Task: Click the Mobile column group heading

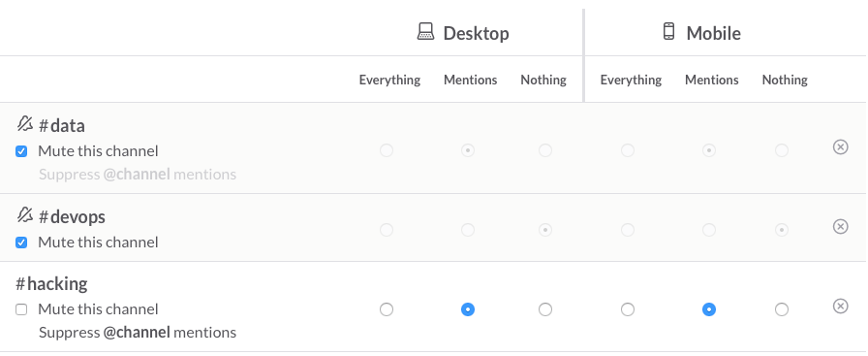Action: click(x=714, y=33)
